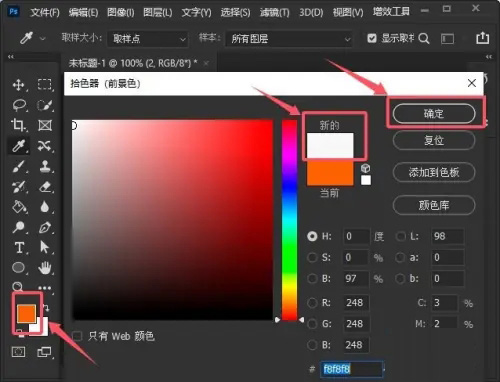
Task: Click the 确定 button
Action: click(434, 114)
